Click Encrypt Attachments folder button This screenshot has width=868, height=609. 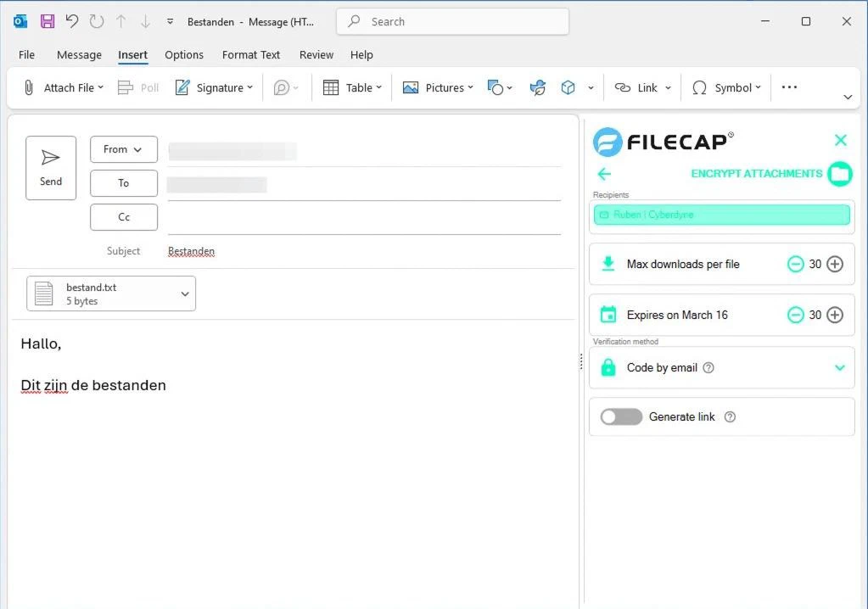coord(840,174)
